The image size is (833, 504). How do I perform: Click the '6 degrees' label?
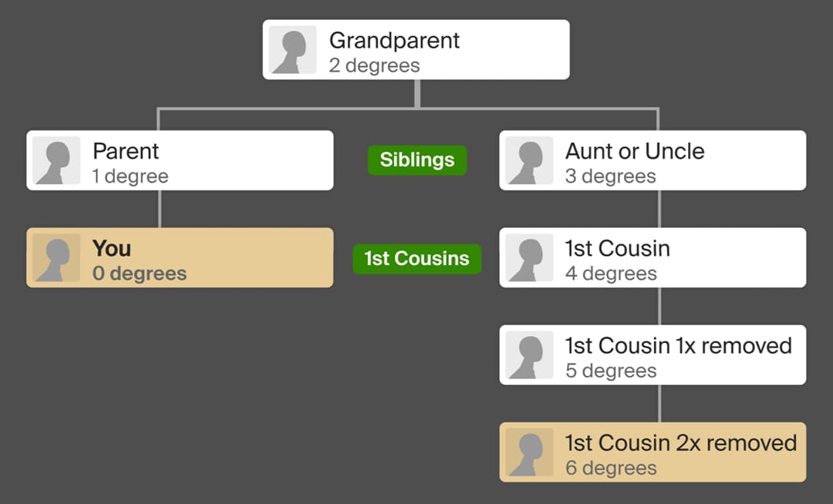tap(611, 468)
